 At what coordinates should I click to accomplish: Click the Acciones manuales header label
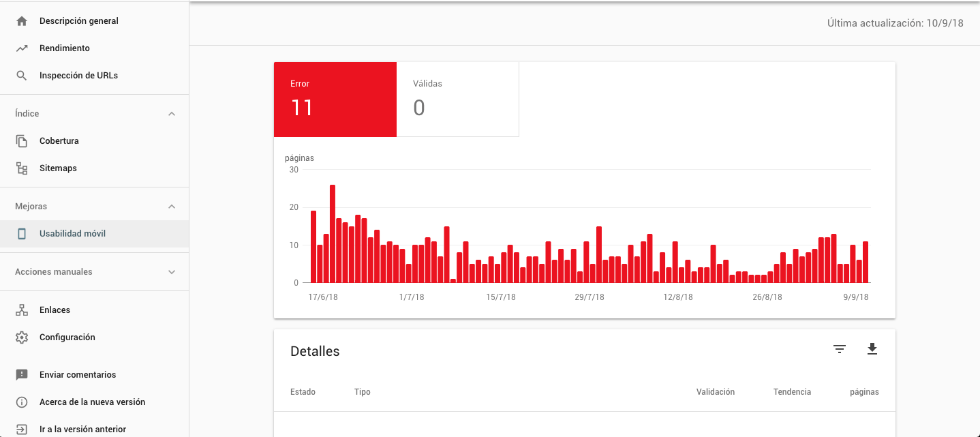(54, 272)
